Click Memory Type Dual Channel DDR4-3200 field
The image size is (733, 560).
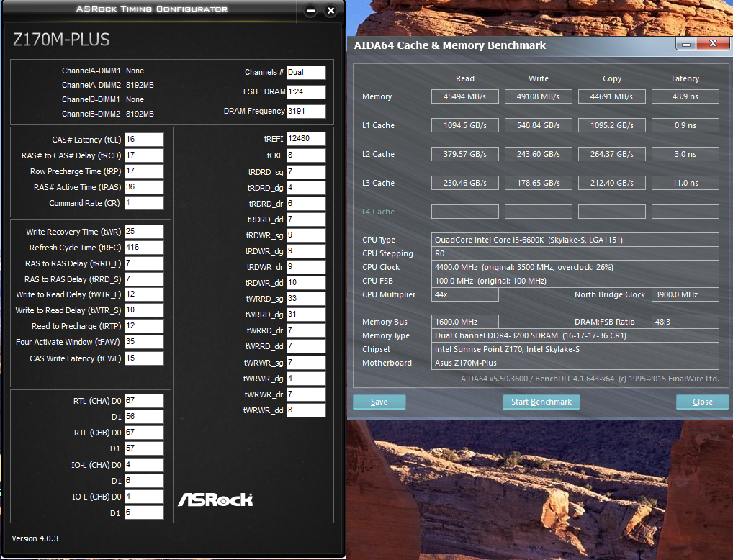coord(575,335)
